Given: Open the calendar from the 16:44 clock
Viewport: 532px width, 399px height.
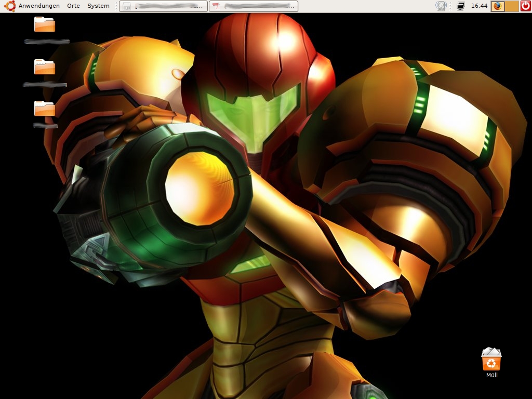Looking at the screenshot, I should (x=479, y=6).
